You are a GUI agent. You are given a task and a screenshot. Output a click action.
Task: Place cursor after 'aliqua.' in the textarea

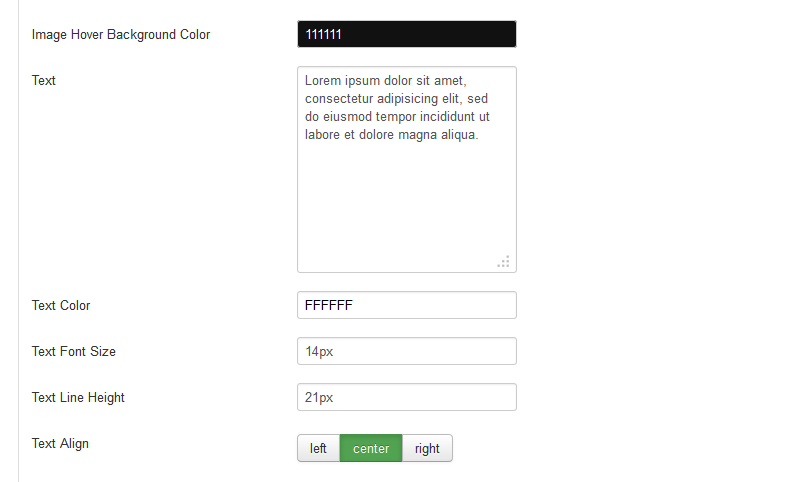[479, 135]
